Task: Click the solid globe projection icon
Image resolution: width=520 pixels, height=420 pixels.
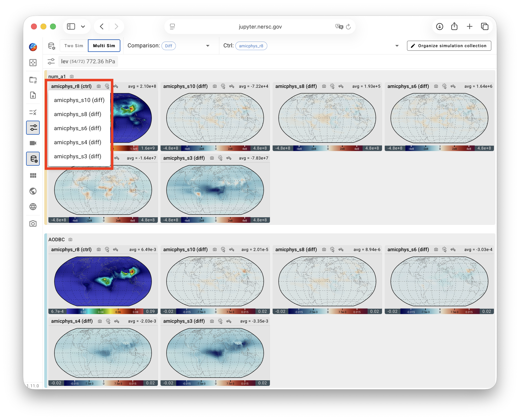Action: click(x=33, y=191)
